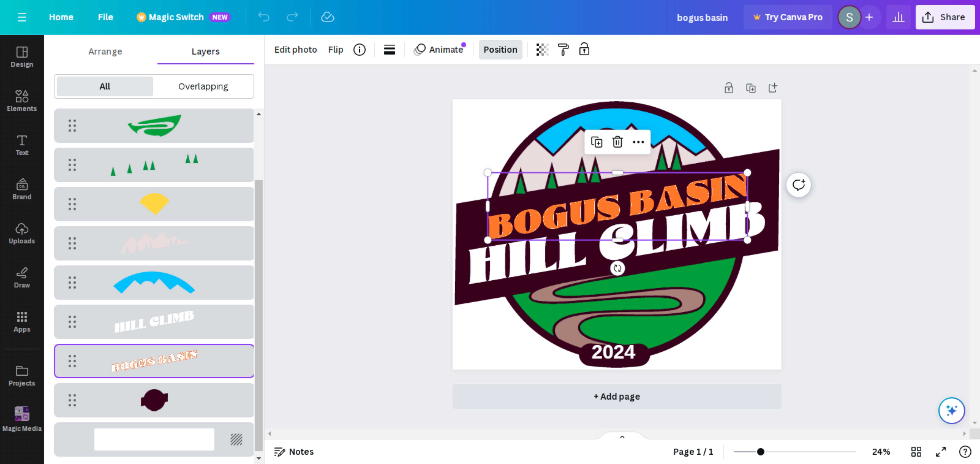Toggle the page lock icon above the canvas
Image resolution: width=980 pixels, height=464 pixels.
(729, 88)
